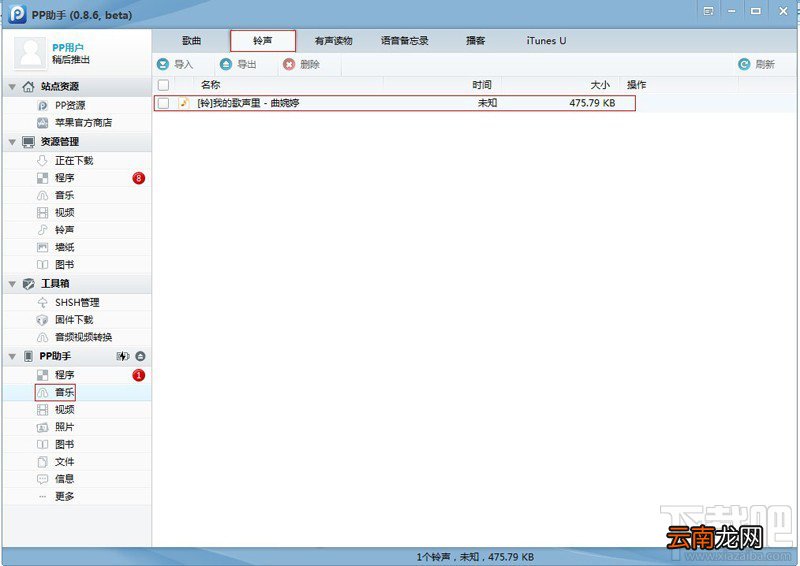Switch to the 歌曲 tab
Image resolution: width=800 pixels, height=566 pixels.
pos(192,41)
